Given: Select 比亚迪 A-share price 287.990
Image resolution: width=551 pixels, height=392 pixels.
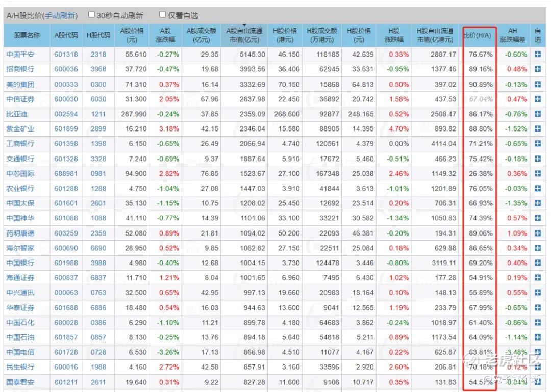Looking at the screenshot, I should click(x=134, y=114).
